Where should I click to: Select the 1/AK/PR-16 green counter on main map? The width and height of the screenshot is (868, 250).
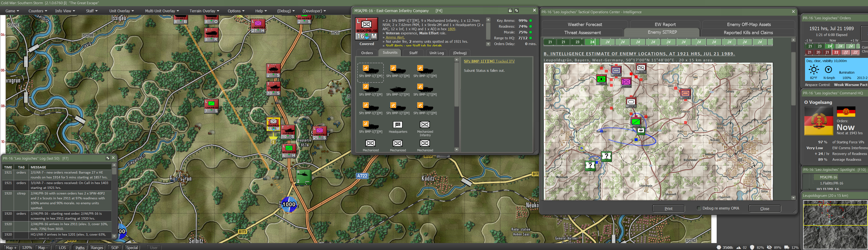(211, 106)
